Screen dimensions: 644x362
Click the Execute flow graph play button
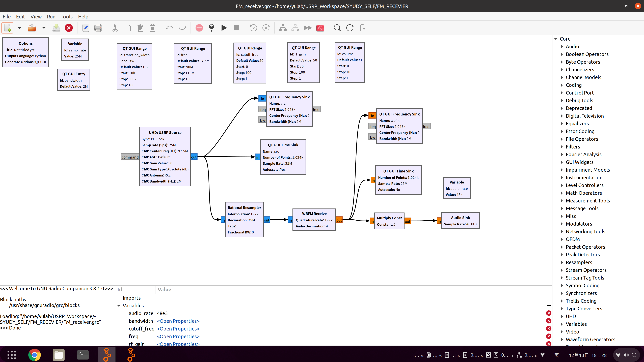point(224,28)
